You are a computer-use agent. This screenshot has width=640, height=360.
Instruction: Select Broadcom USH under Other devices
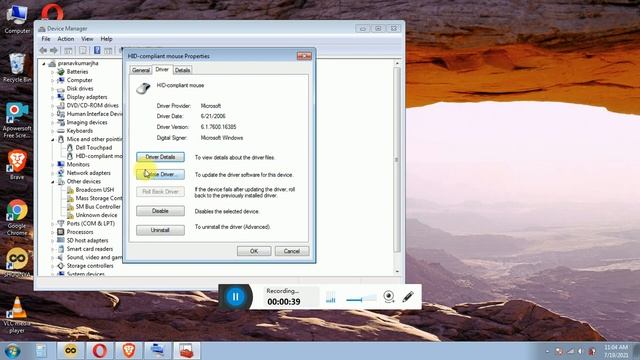95,190
